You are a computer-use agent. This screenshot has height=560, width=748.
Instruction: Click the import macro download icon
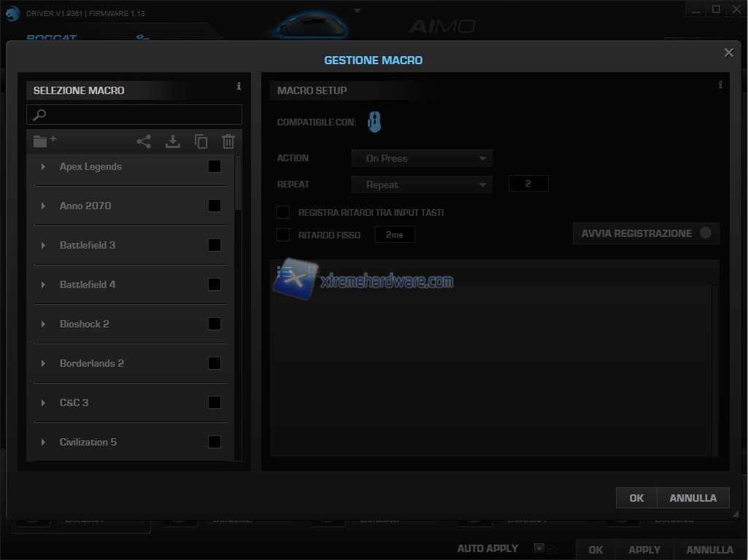tap(172, 141)
